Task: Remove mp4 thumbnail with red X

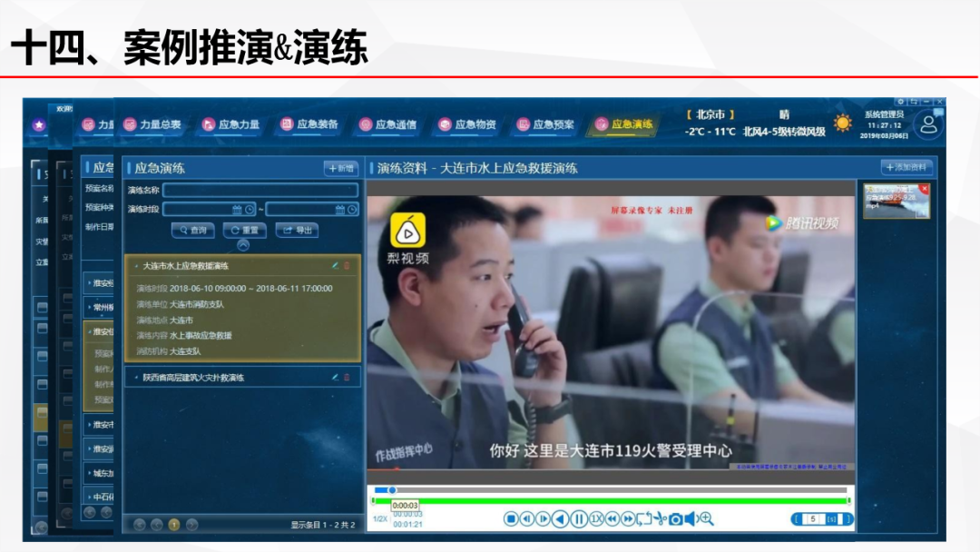Action: pyautogui.click(x=925, y=188)
